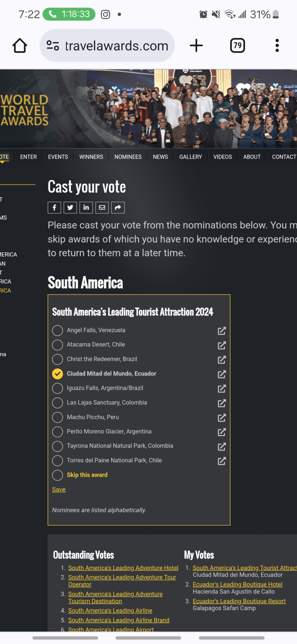Open browser three-dot menu

point(277,45)
